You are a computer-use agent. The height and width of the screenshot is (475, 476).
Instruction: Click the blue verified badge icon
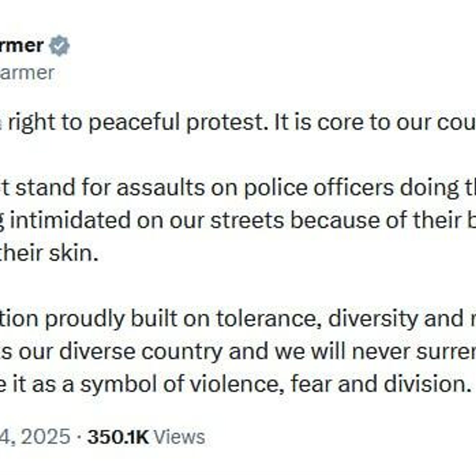(59, 46)
